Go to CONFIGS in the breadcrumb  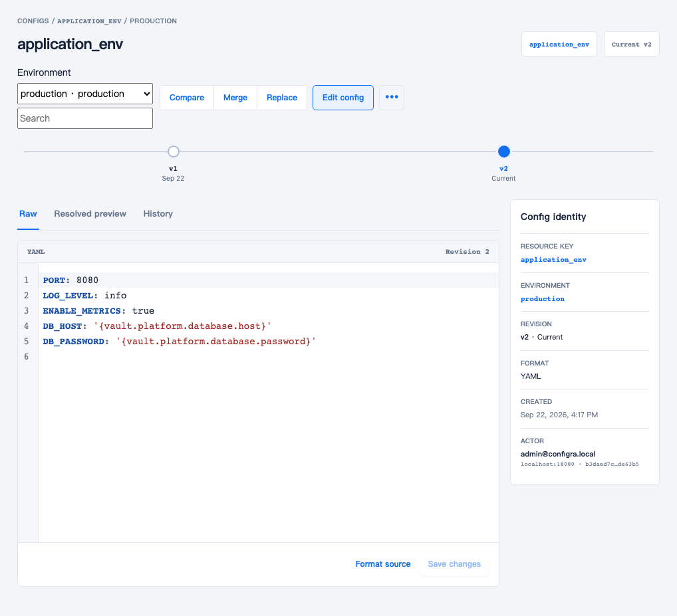pyautogui.click(x=33, y=21)
